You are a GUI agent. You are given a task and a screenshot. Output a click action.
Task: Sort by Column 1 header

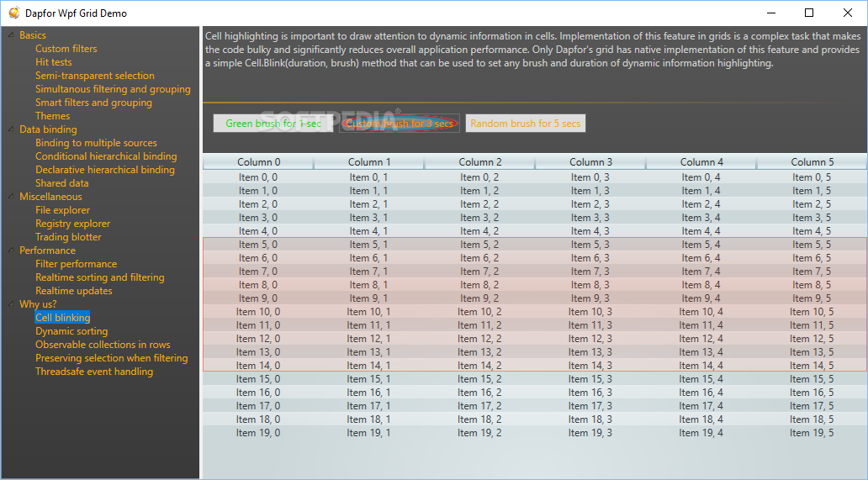[x=369, y=162]
